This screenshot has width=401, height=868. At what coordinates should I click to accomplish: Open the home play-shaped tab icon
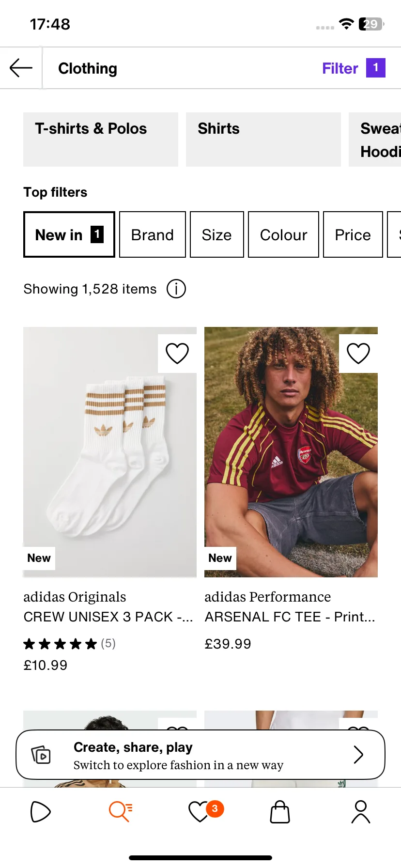tap(40, 812)
